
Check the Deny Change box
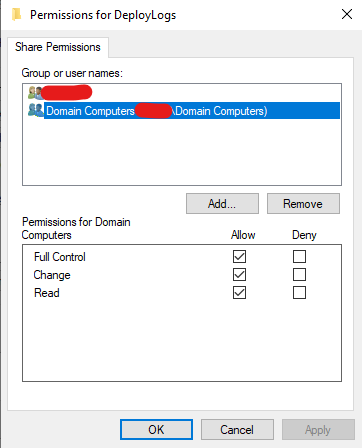pos(299,275)
